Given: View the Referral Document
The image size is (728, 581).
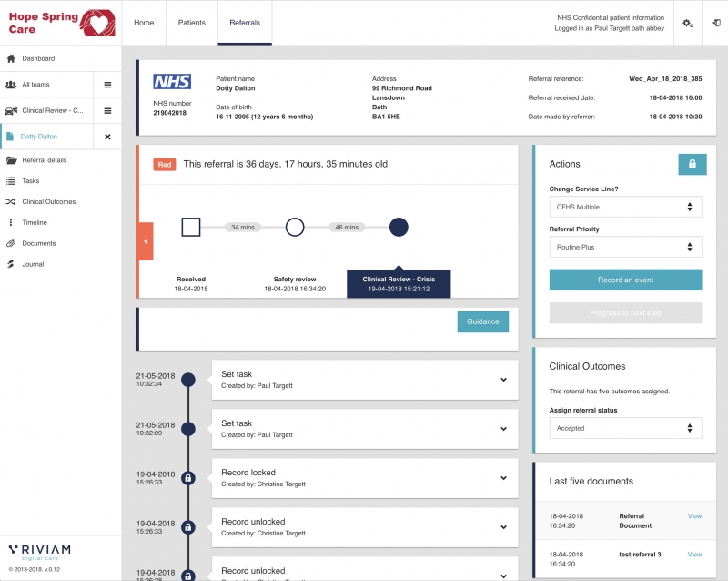Looking at the screenshot, I should click(x=694, y=516).
